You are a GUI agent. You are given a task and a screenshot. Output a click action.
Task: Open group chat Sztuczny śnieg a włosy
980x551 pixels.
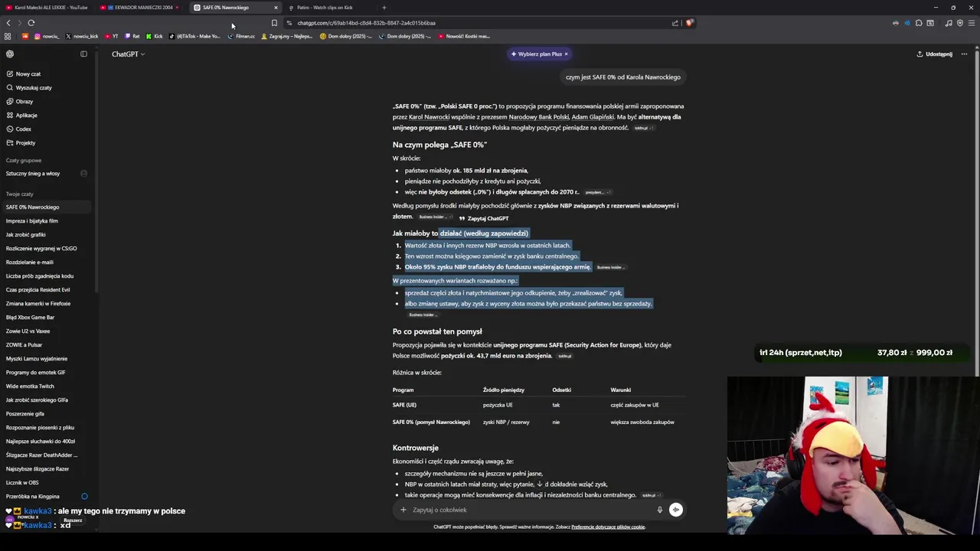[46, 174]
